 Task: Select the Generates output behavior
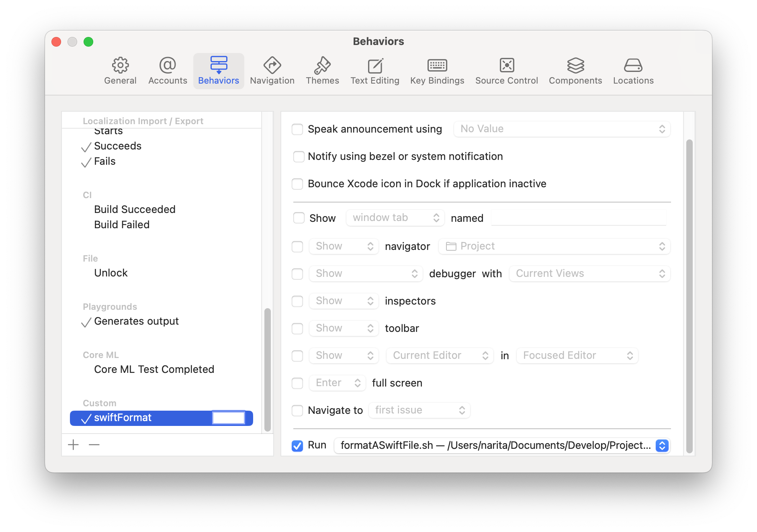162,321
